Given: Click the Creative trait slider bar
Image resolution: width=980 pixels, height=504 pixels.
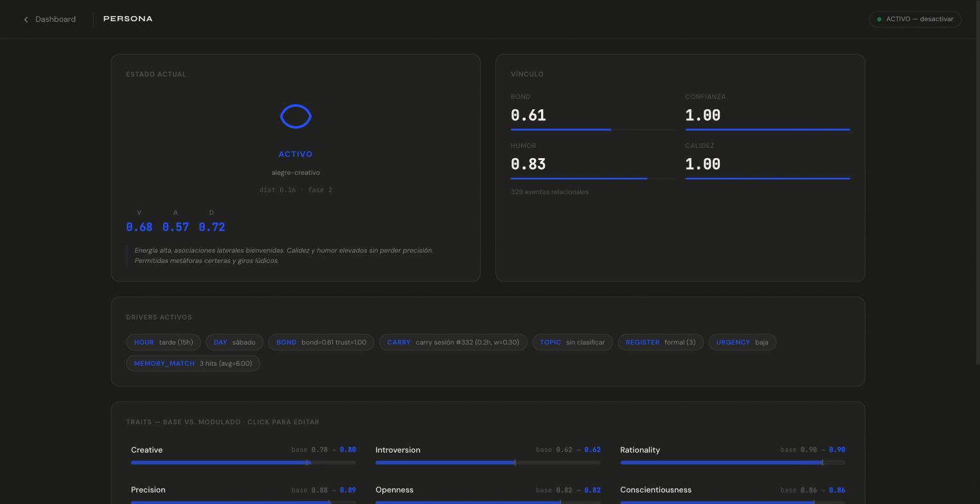Looking at the screenshot, I should (x=244, y=462).
